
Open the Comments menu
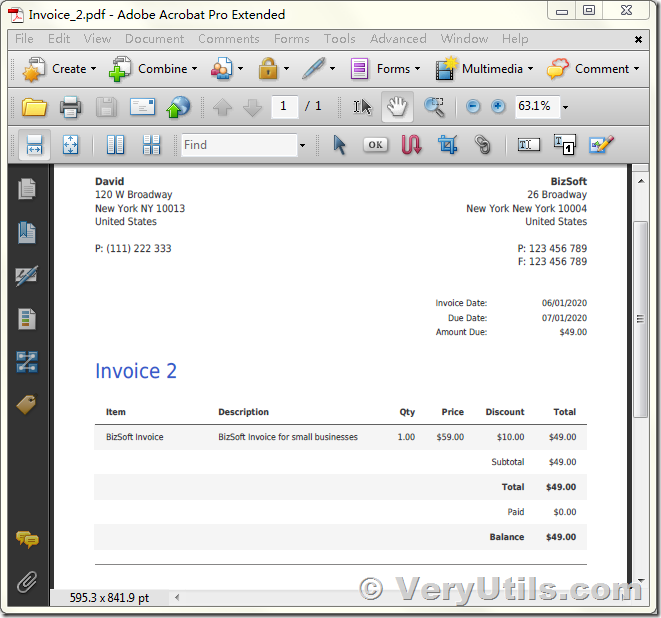point(229,39)
